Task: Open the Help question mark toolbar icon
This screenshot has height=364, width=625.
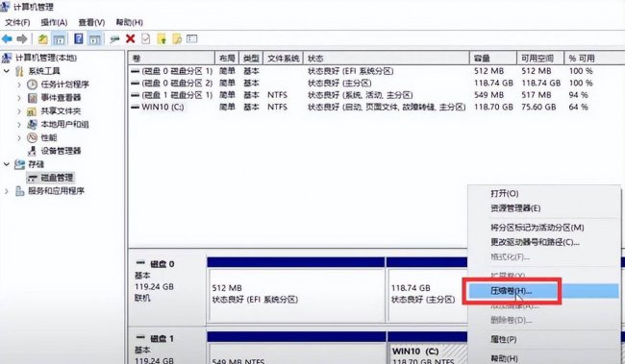Action: click(79, 39)
